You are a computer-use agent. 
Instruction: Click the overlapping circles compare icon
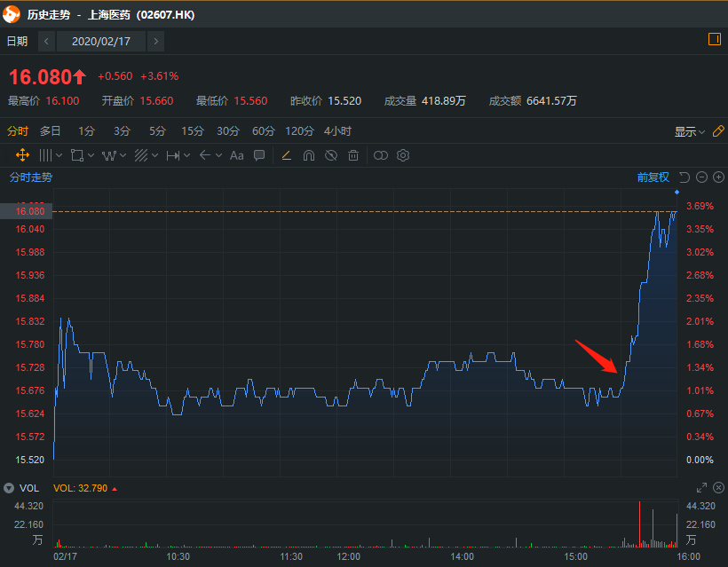click(381, 155)
